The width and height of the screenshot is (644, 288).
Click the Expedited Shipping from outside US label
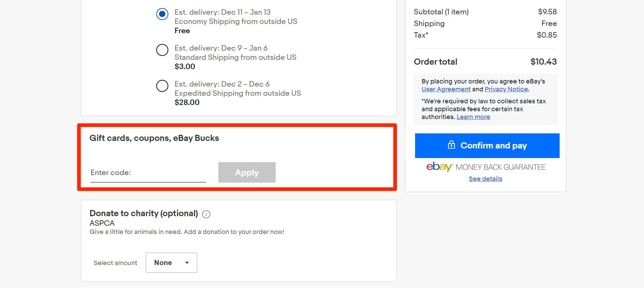238,93
